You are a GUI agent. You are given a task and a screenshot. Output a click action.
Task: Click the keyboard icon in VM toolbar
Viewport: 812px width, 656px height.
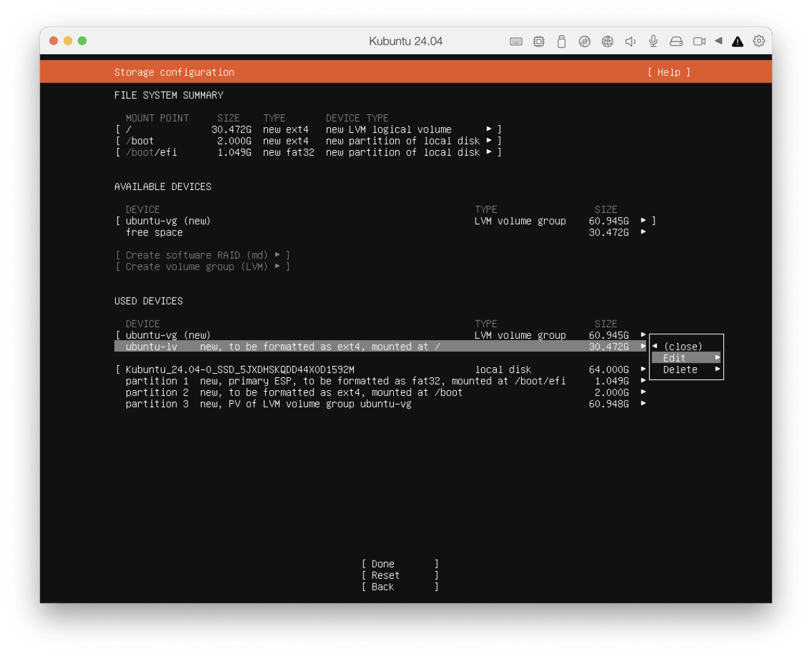click(516, 41)
